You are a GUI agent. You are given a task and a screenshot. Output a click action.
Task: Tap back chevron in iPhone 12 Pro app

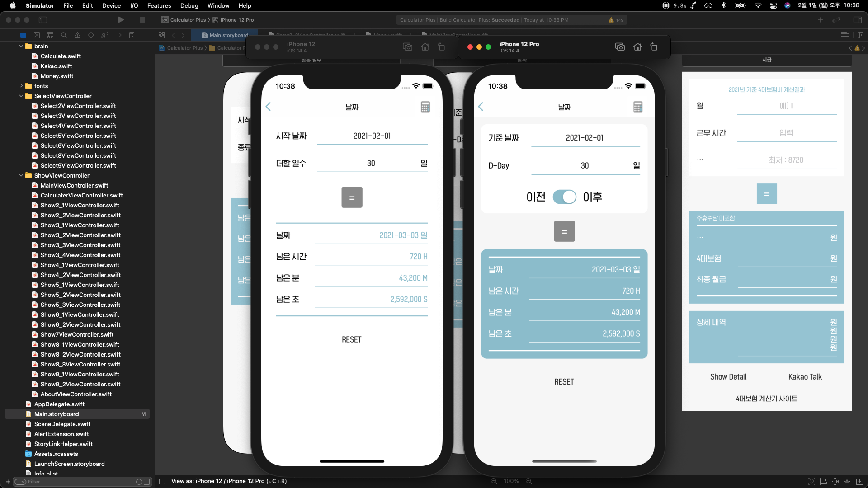[481, 107]
